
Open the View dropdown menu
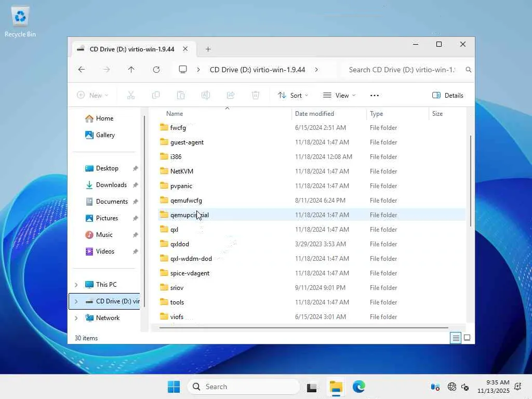click(x=339, y=96)
